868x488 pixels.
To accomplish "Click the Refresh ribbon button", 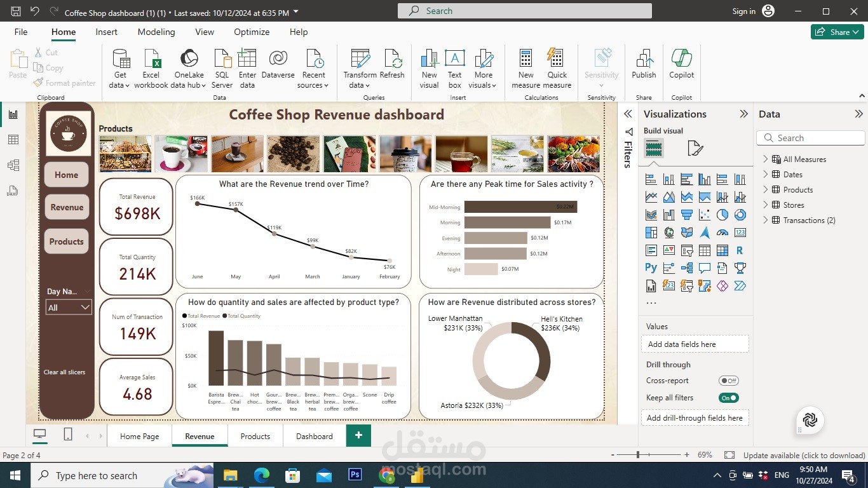I will coord(392,65).
